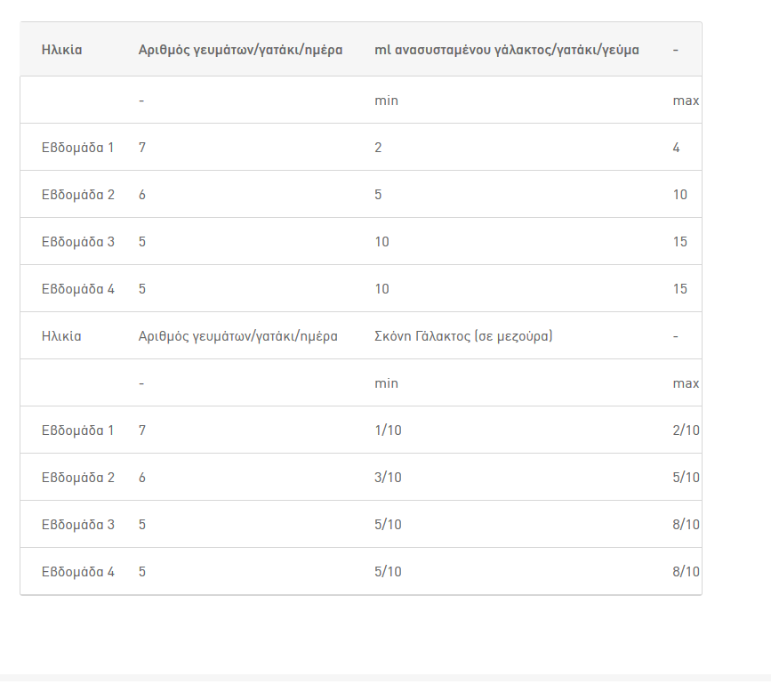Select the 1/10 value cell
The height and width of the screenshot is (700, 771).
[388, 430]
